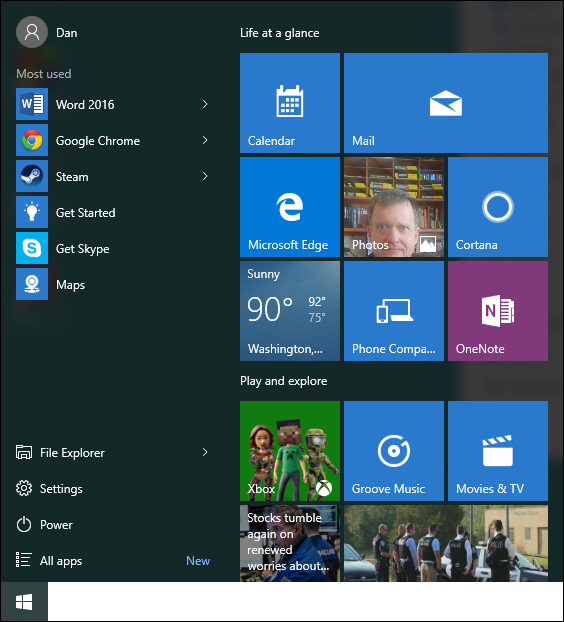Launch Word 2016 from its icon

(32, 104)
